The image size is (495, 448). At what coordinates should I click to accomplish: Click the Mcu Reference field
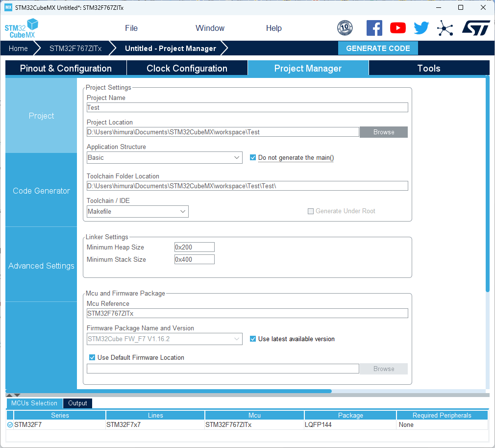pos(247,313)
